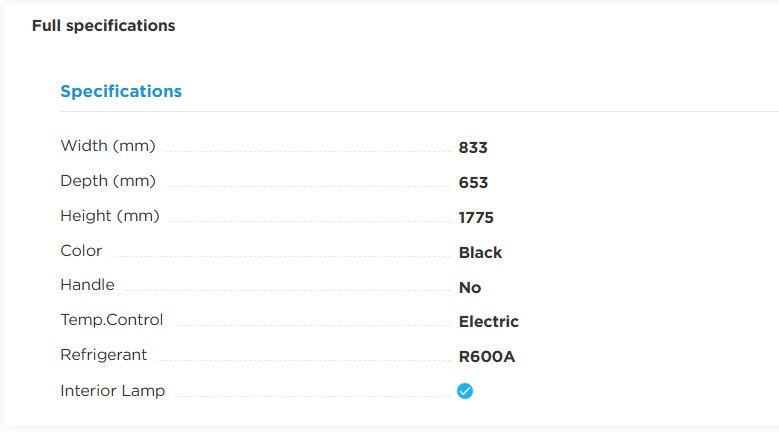Select the Electric temperature control value
This screenshot has width=779, height=433.
tap(488, 322)
